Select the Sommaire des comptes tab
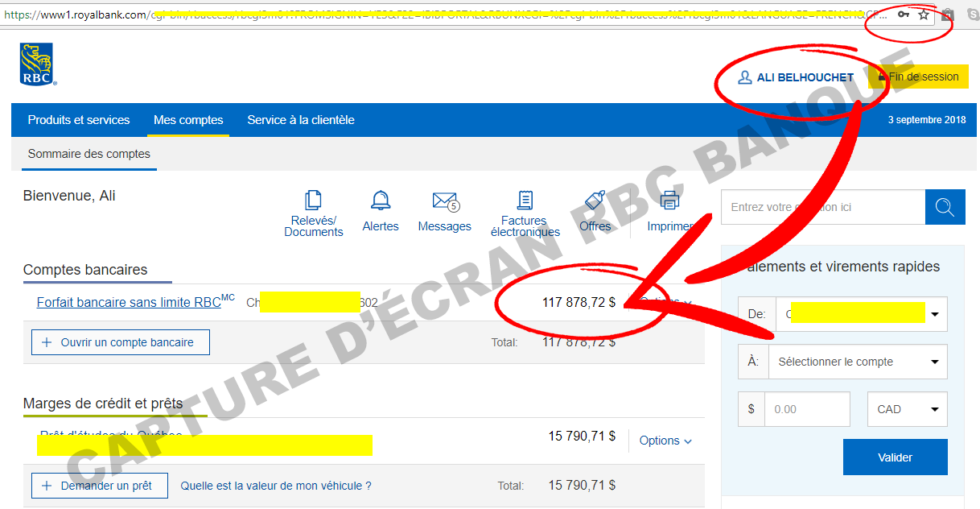 [89, 154]
